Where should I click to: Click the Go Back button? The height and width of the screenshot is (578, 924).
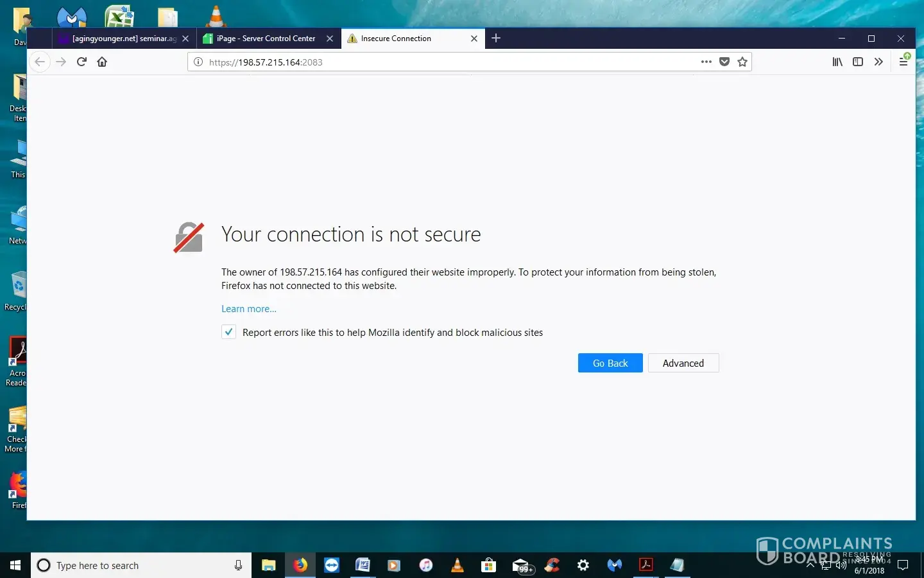(610, 363)
